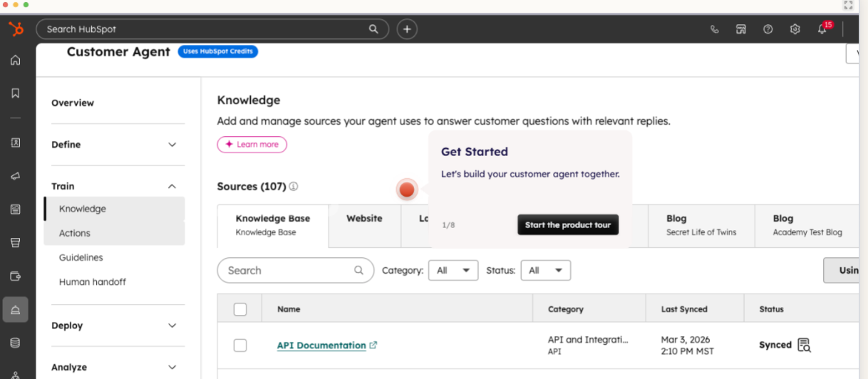Click the external link icon beside API Documentation
This screenshot has height=379, width=868.
(373, 345)
